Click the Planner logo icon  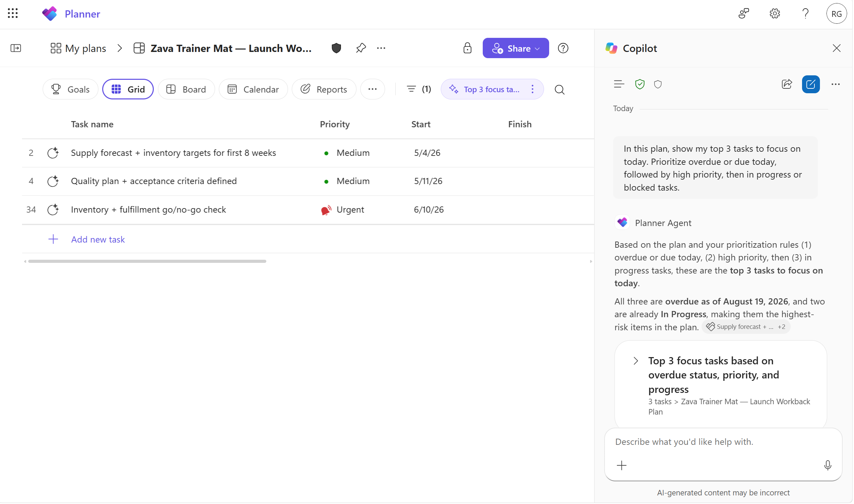(50, 14)
